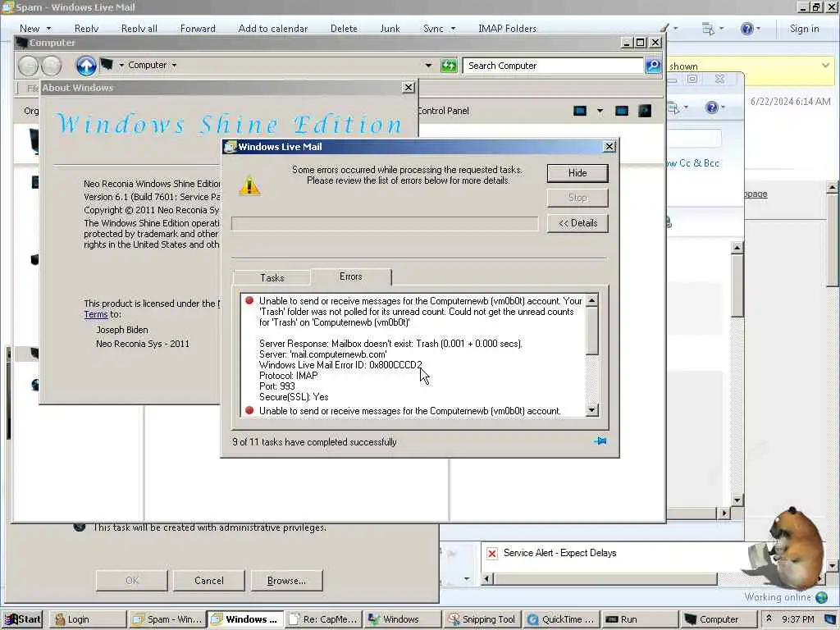Switch to the Tasks tab
The image size is (840, 630).
tap(272, 277)
